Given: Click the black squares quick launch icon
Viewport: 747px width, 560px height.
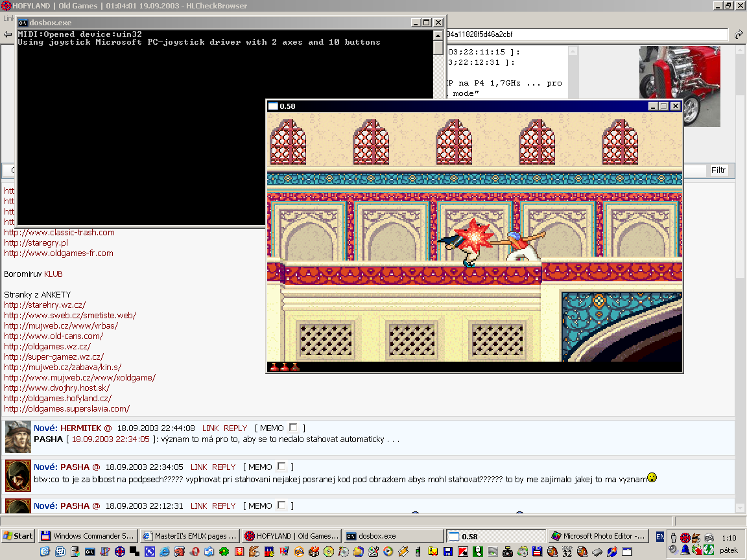Looking at the screenshot, I should 134,552.
